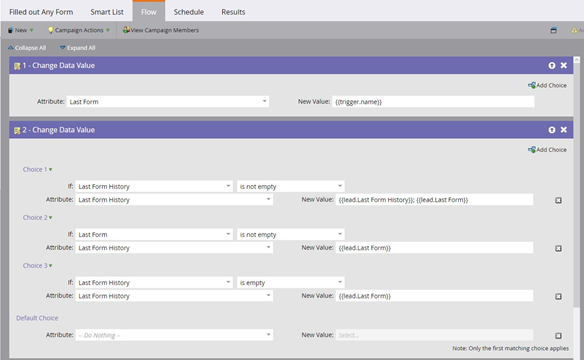This screenshot has height=360, width=584.
Task: Click the warning icon in toolbar
Action: click(574, 30)
